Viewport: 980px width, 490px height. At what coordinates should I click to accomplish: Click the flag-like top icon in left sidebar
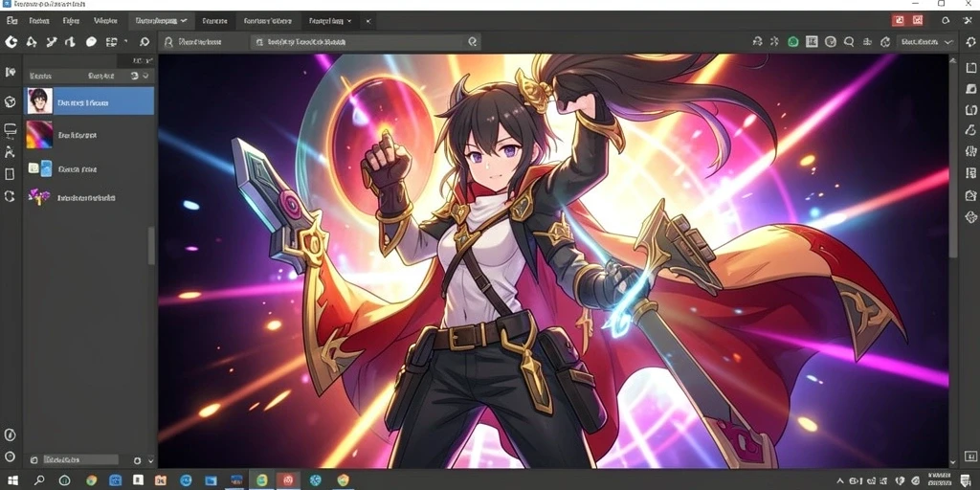(10, 72)
